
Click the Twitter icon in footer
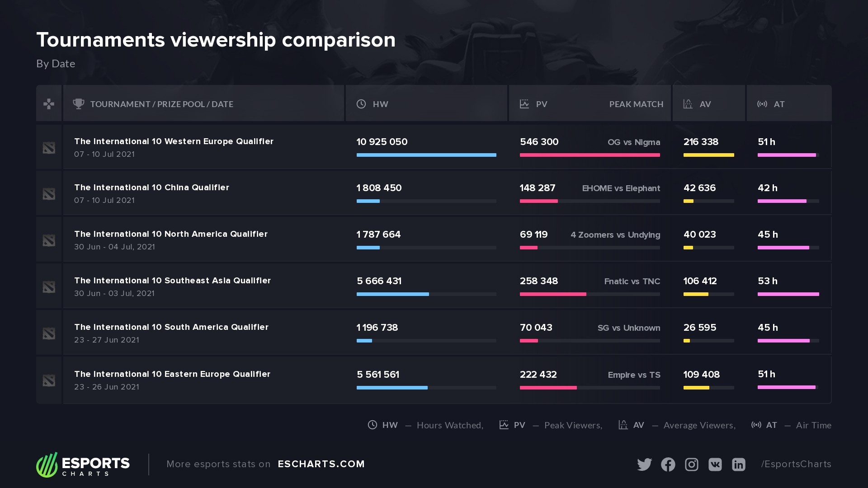point(644,465)
